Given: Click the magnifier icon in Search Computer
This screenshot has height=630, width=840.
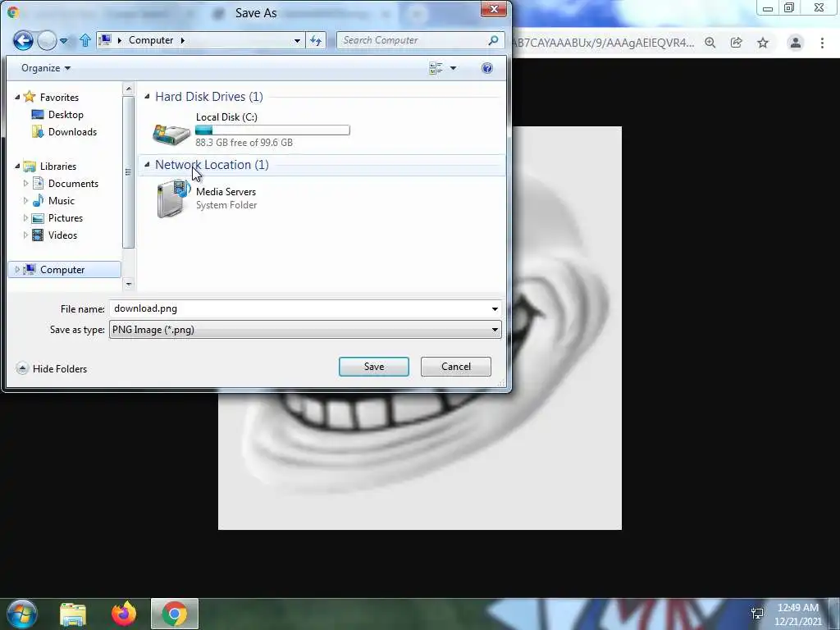Looking at the screenshot, I should (x=493, y=40).
